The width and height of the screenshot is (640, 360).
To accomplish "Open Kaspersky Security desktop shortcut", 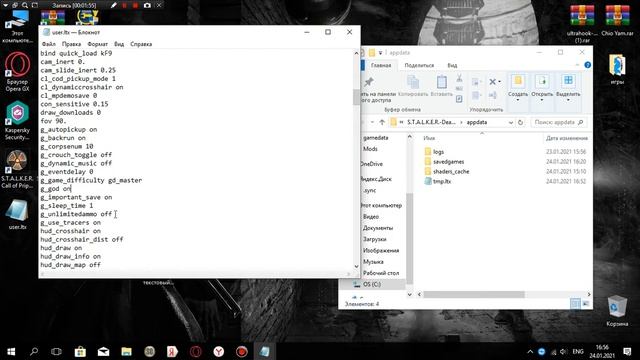I will coord(17,120).
